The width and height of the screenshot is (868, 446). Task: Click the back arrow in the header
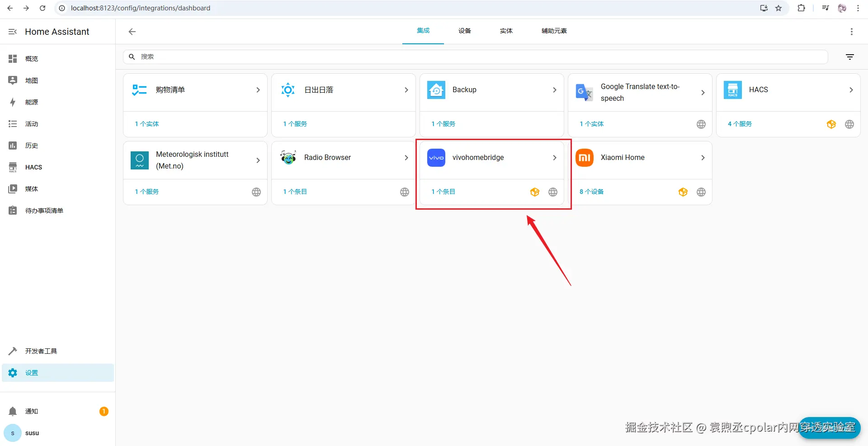(132, 32)
